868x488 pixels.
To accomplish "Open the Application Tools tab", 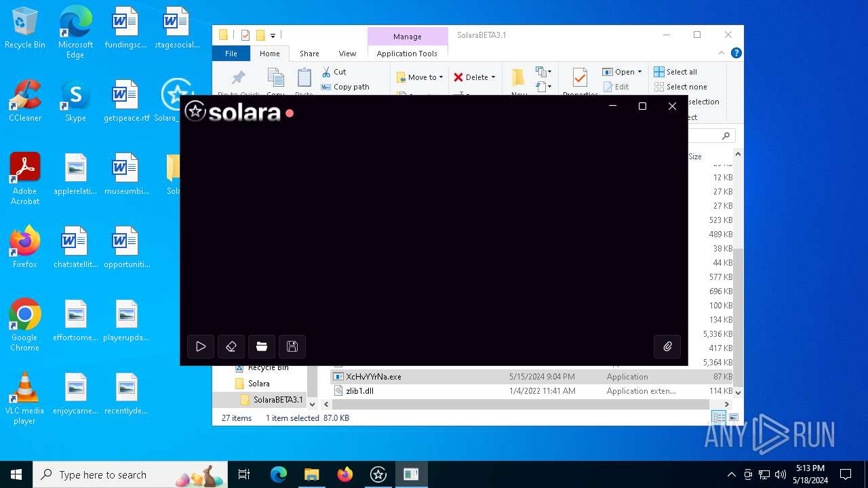I will coord(407,54).
